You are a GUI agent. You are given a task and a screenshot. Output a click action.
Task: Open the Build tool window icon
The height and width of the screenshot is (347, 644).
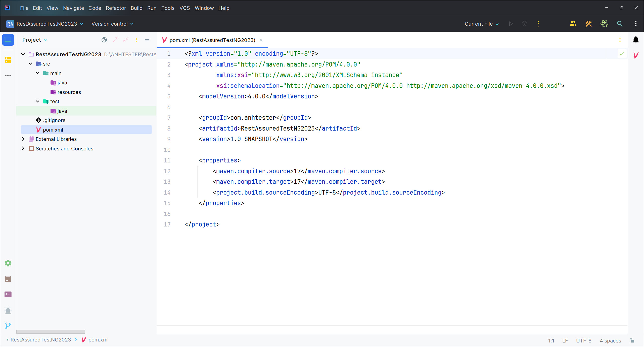8,279
